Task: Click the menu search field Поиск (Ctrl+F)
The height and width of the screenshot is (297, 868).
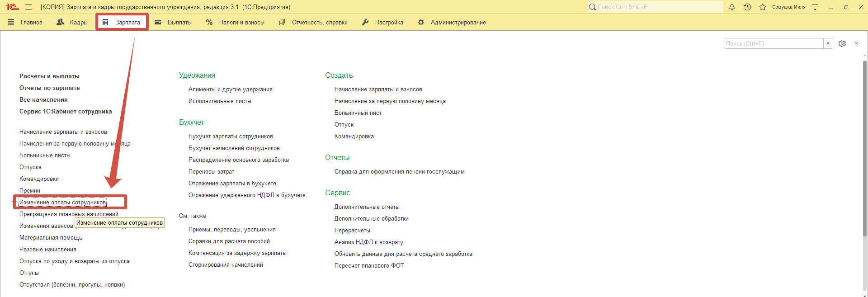Action: (774, 43)
